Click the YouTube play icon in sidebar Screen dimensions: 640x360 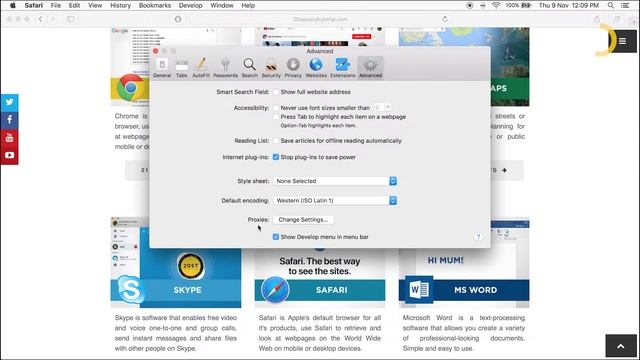(x=9, y=155)
